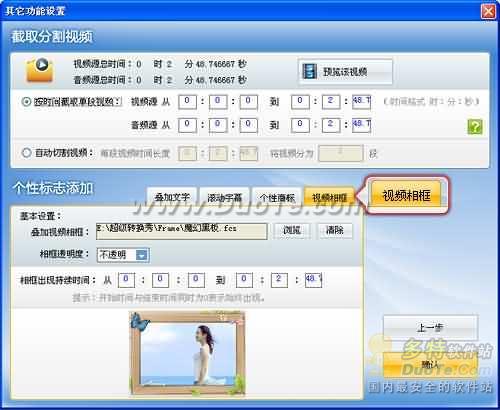Click the 清除 button

coord(334,230)
